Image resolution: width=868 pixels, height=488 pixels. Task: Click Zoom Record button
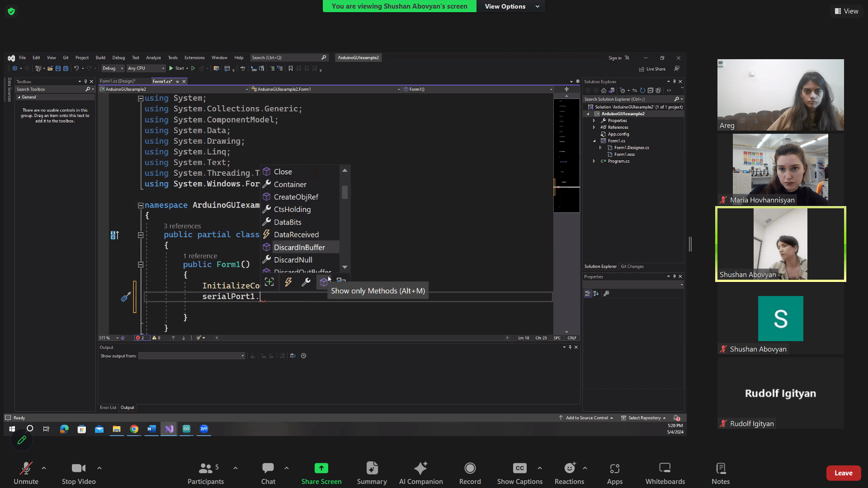tap(470, 473)
